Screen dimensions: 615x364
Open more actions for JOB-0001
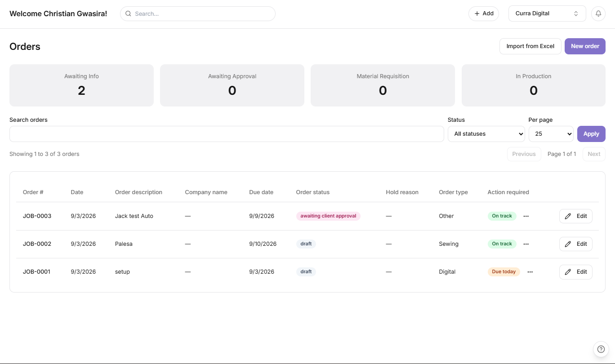pos(530,272)
